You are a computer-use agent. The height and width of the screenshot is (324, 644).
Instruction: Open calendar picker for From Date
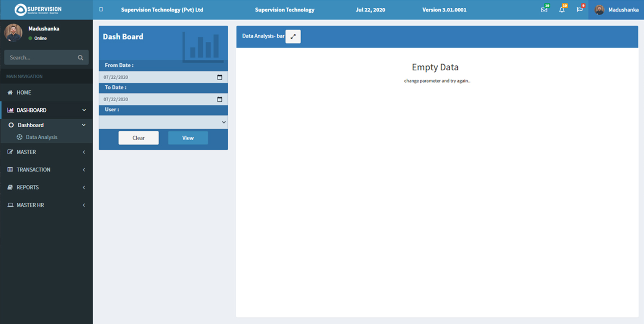(x=219, y=77)
